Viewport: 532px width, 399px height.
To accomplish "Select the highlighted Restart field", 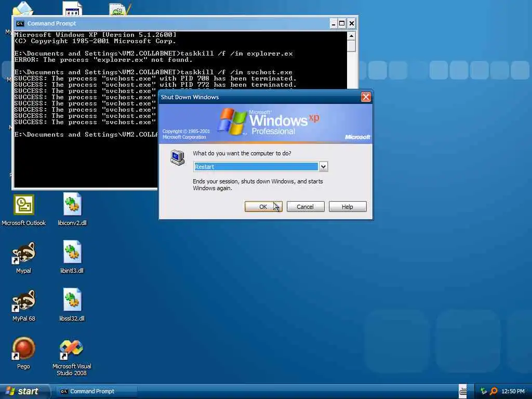I will (x=256, y=167).
